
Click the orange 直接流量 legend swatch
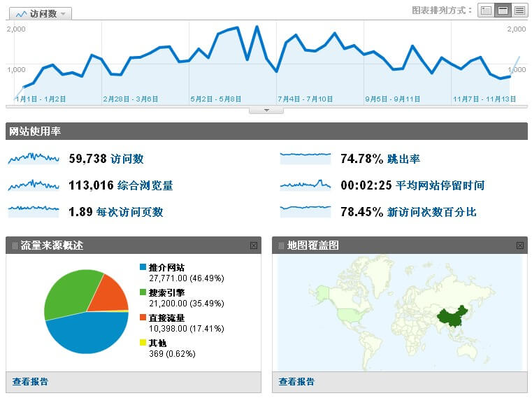pos(143,317)
